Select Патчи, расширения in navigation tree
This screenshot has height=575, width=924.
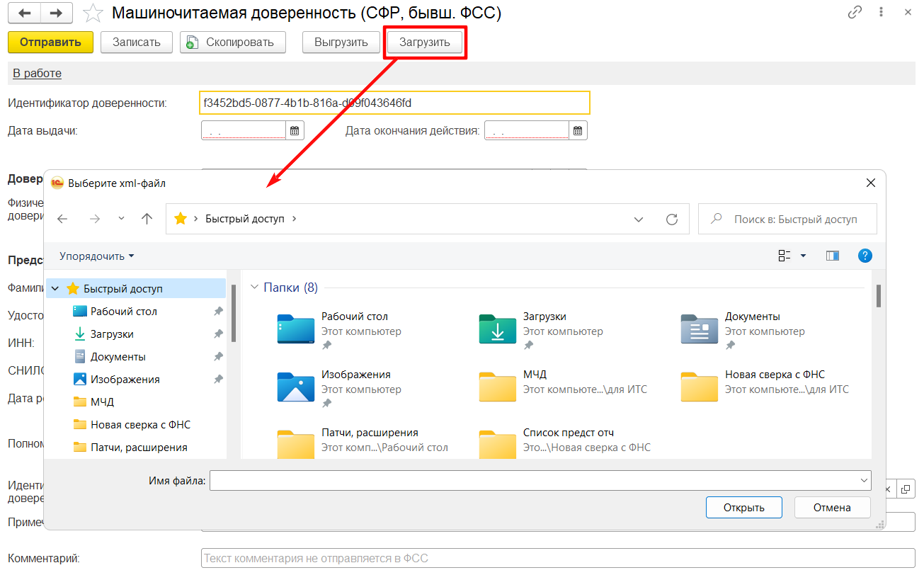click(130, 447)
